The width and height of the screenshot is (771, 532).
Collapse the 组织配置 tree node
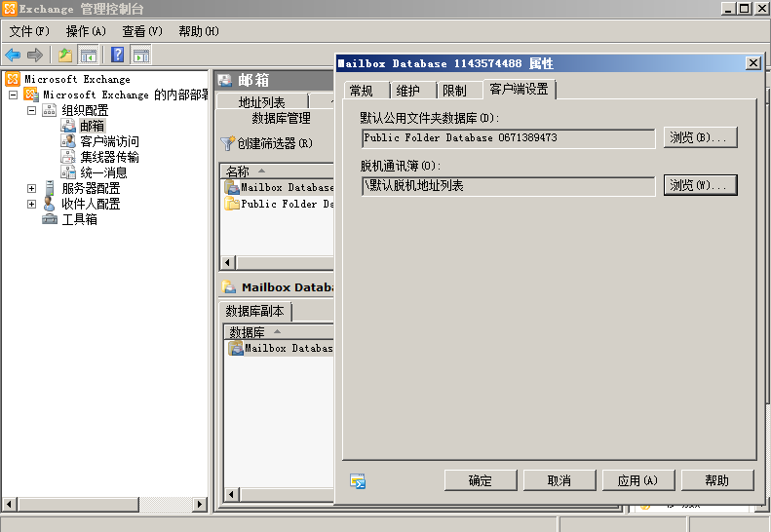point(31,110)
